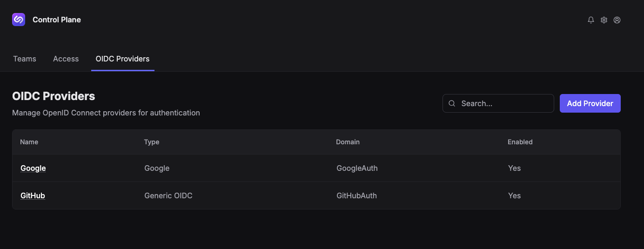Switch to the Teams tab

[x=25, y=59]
